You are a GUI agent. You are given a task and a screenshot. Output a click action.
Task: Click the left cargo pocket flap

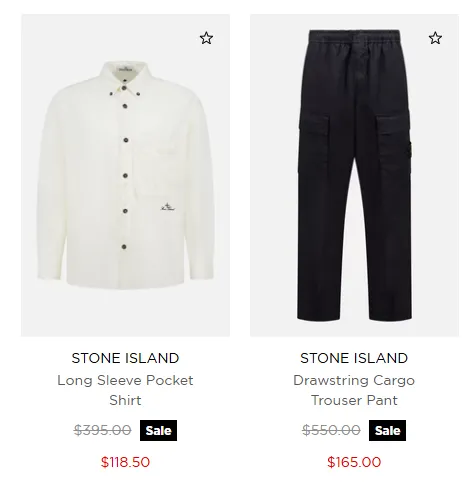[314, 125]
